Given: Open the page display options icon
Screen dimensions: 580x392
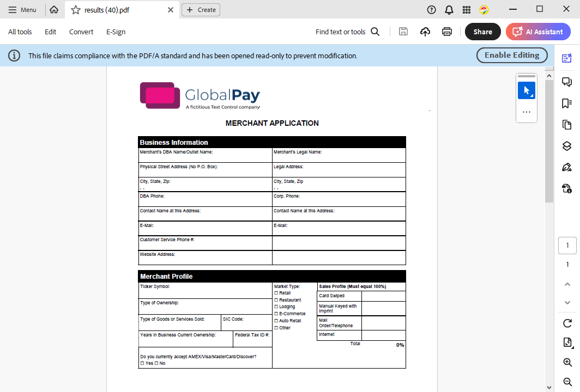Looking at the screenshot, I should pos(567,342).
